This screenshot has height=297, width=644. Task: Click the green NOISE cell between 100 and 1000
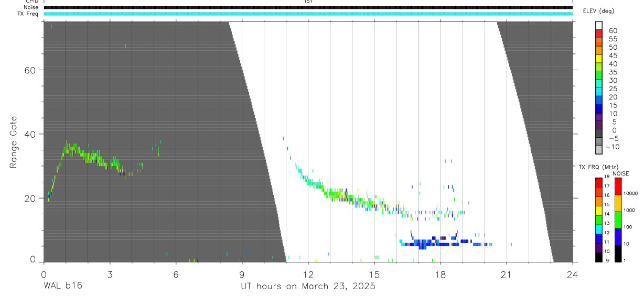[x=618, y=219]
